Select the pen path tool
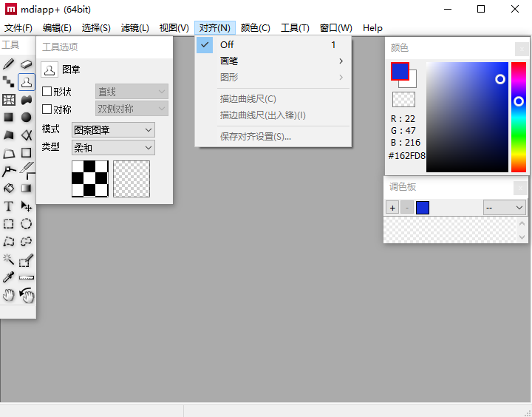Viewport: 532px width, 417px height. point(8,171)
